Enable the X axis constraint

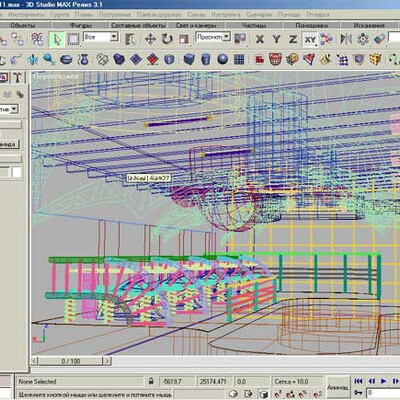[x=260, y=39]
